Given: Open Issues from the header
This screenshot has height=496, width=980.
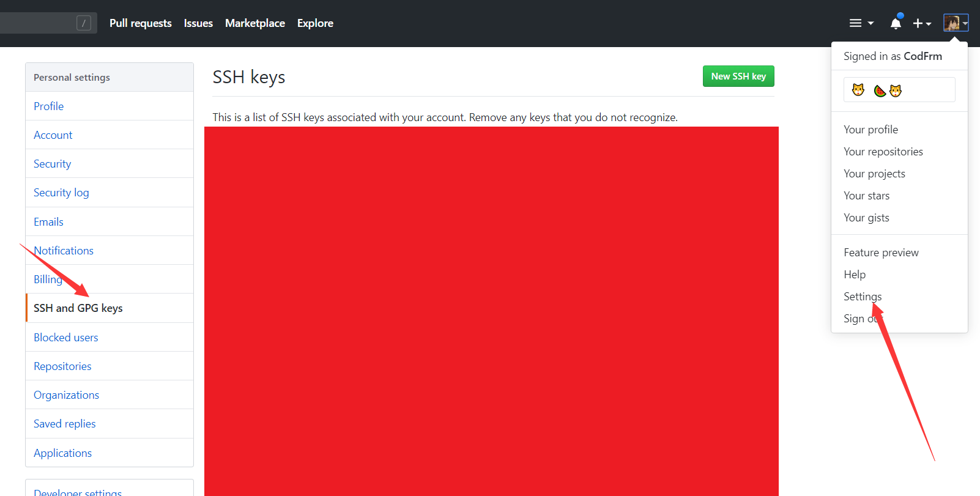Looking at the screenshot, I should tap(198, 23).
